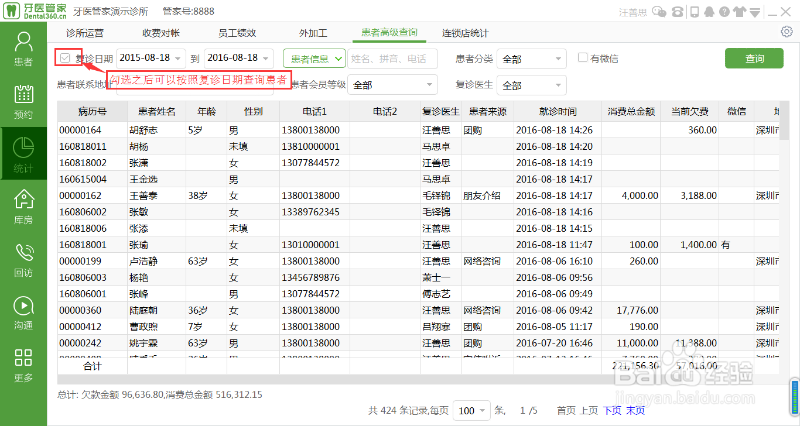Sort by the 病历号 column header
The width and height of the screenshot is (800, 426).
click(92, 111)
